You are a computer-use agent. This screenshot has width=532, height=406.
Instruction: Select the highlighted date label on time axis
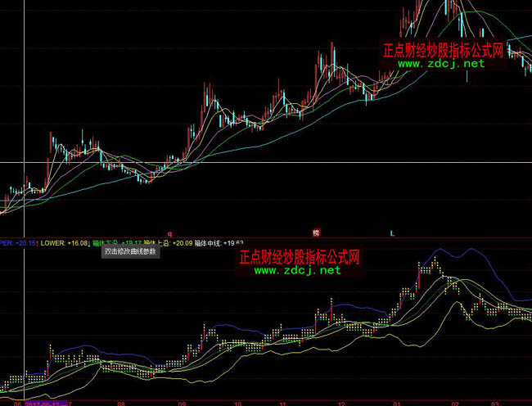45,403
